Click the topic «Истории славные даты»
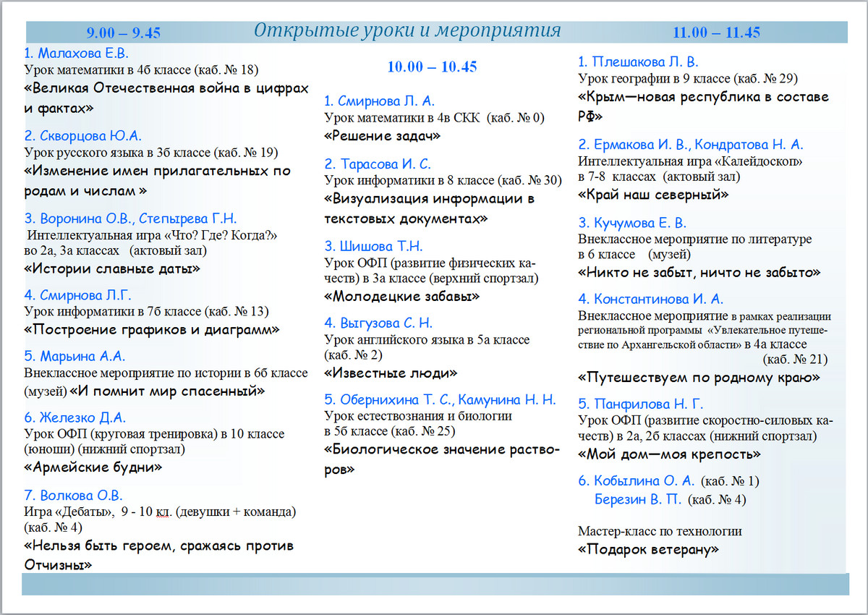The width and height of the screenshot is (868, 615). pyautogui.click(x=112, y=268)
